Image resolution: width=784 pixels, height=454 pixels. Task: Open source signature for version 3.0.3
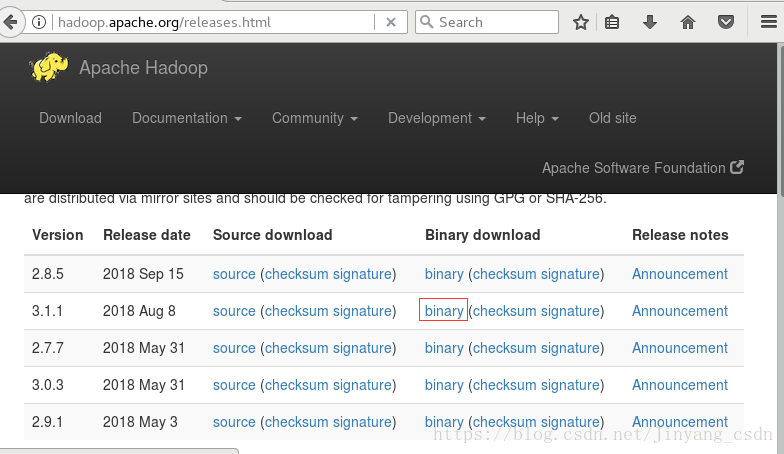pos(362,385)
